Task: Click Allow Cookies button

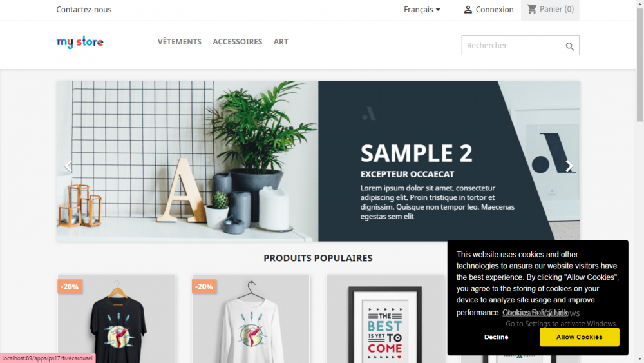Action: coord(579,337)
